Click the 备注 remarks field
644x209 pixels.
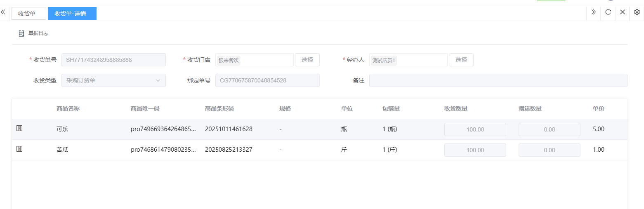point(498,80)
